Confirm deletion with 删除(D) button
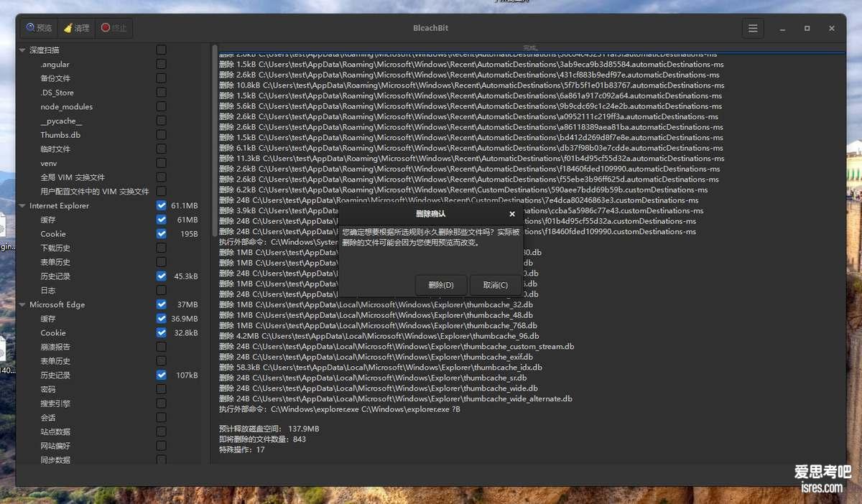862x504 pixels. (x=441, y=285)
